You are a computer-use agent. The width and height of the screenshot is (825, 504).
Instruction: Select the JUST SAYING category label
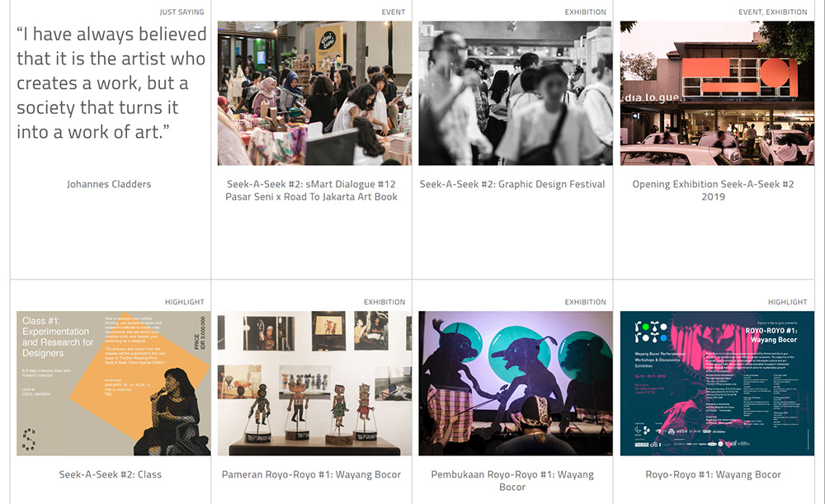(x=182, y=12)
